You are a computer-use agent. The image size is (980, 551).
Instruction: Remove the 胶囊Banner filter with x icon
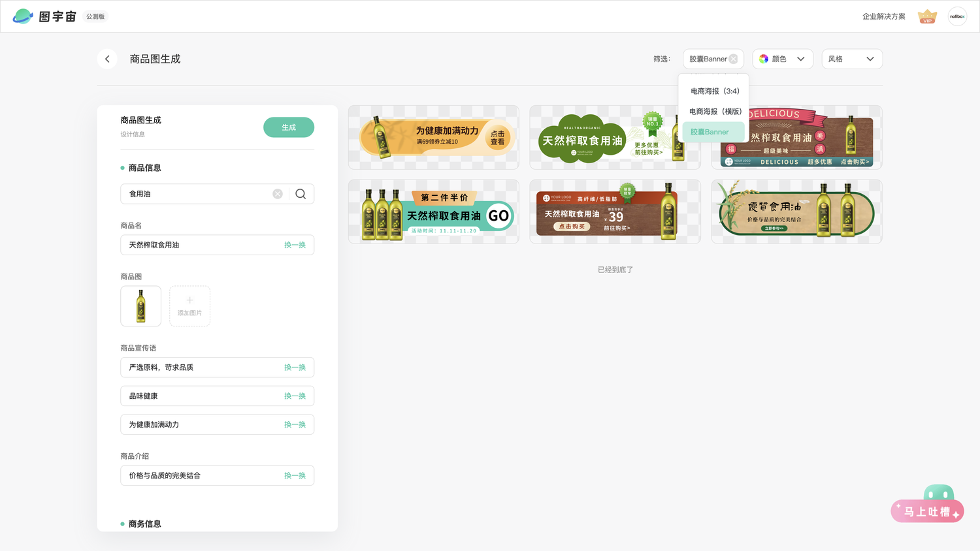(733, 59)
